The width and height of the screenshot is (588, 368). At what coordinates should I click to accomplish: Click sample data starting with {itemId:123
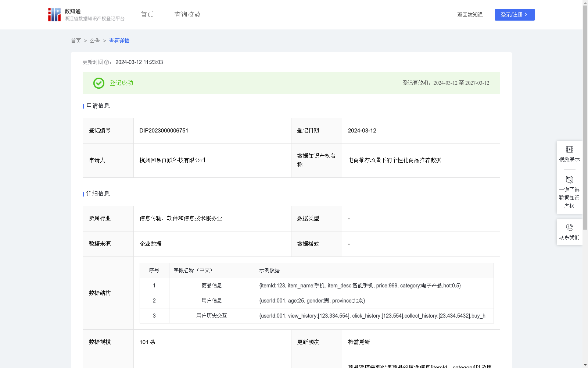pyautogui.click(x=360, y=286)
